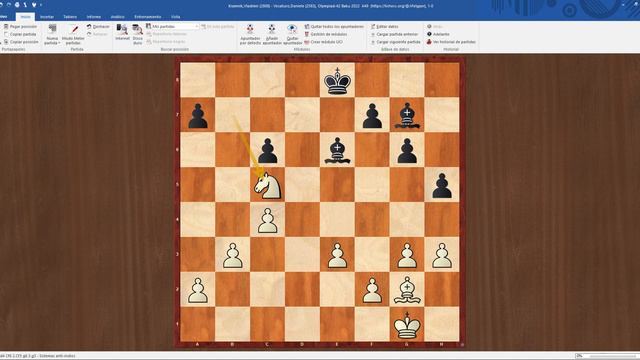Click the Copiar partida icon
The width and height of the screenshot is (640, 360).
pyautogui.click(x=6, y=34)
